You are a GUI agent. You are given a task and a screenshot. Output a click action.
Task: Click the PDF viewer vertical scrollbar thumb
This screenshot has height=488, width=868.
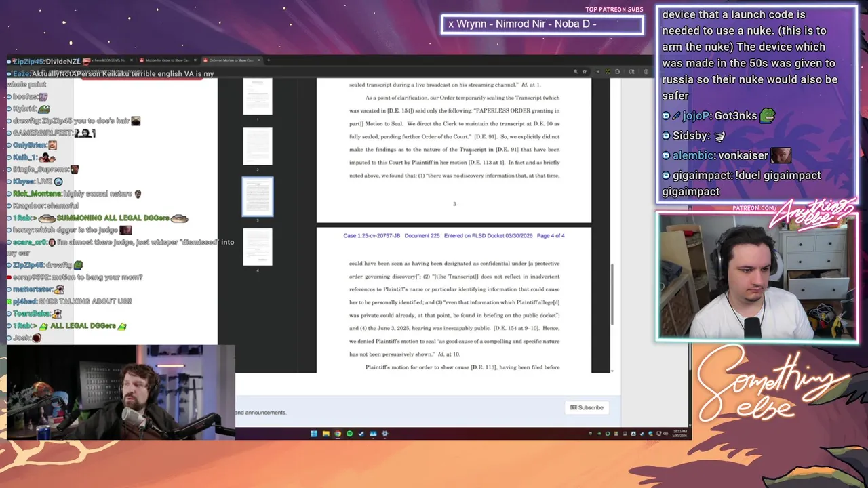click(x=612, y=295)
